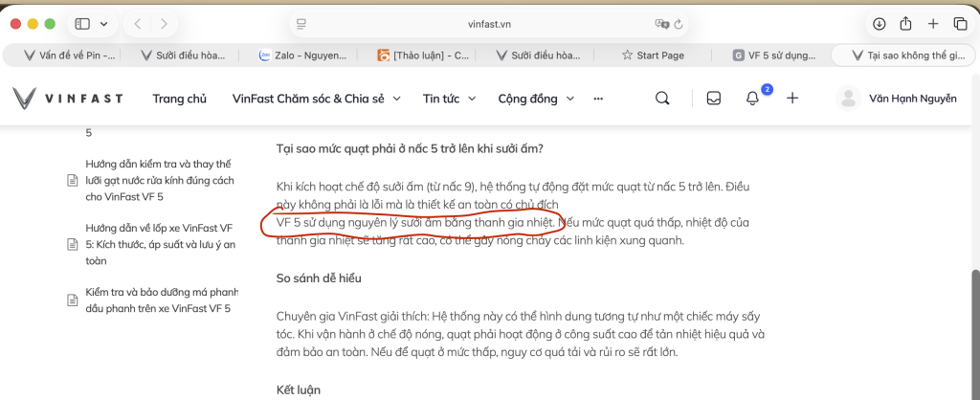Reload the page with refresh icon
The width and height of the screenshot is (980, 400).
tap(679, 24)
